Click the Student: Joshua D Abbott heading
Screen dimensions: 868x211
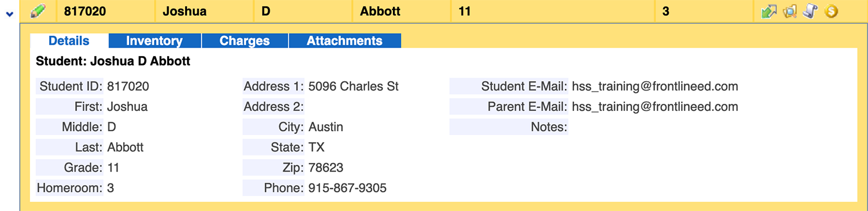pos(113,61)
